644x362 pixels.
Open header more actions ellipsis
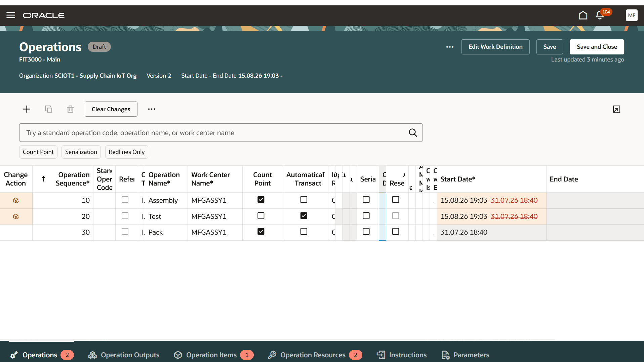450,47
